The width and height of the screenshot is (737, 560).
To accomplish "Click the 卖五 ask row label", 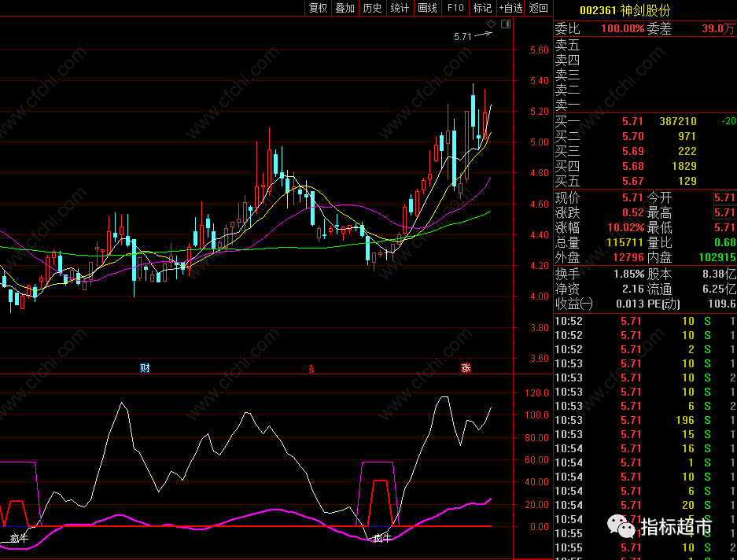I will point(567,45).
